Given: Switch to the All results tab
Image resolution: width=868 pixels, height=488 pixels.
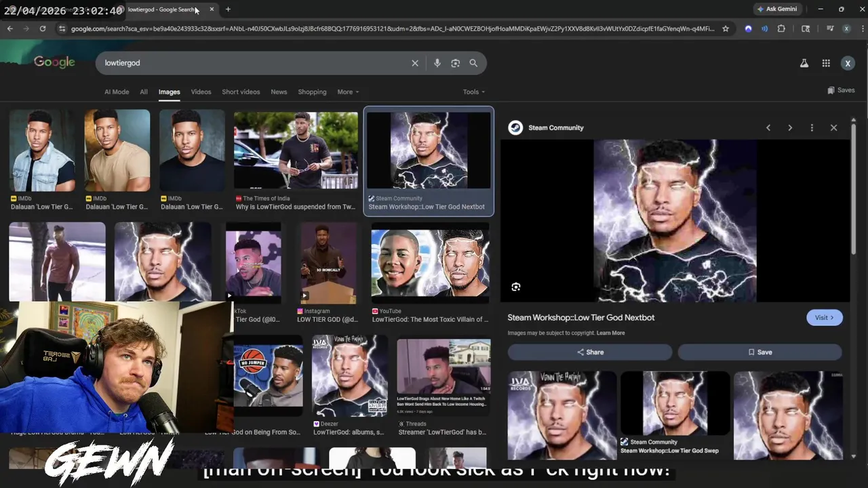Looking at the screenshot, I should [x=144, y=92].
